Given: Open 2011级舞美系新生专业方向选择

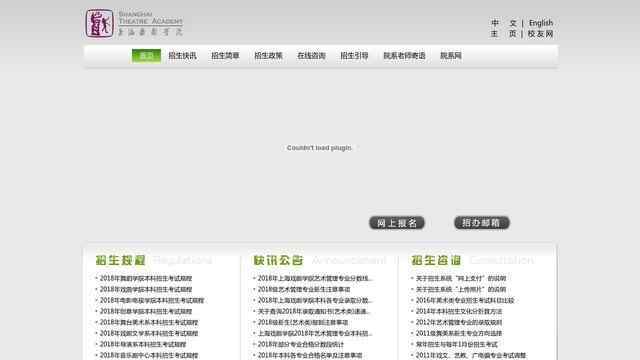Looking at the screenshot, I should click(459, 333).
